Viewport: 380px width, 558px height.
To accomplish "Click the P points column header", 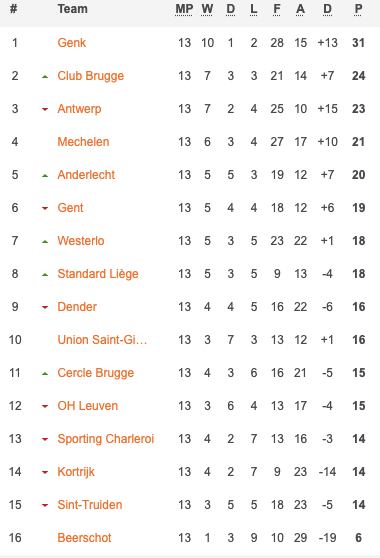I will tap(358, 9).
